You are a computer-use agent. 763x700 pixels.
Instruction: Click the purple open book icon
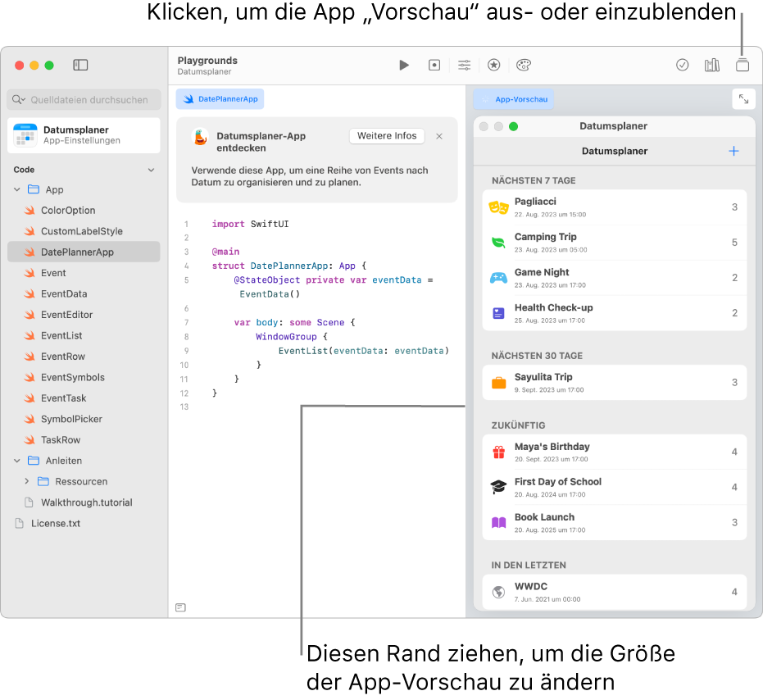point(498,523)
